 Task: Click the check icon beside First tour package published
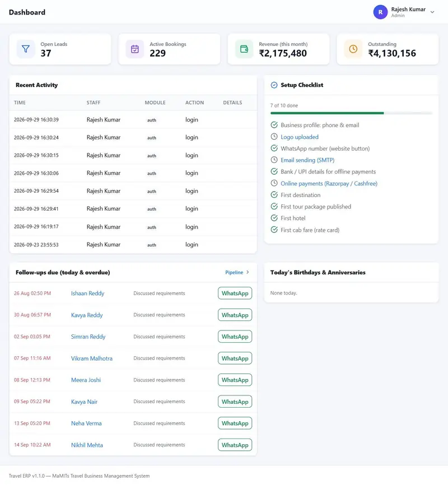point(274,206)
